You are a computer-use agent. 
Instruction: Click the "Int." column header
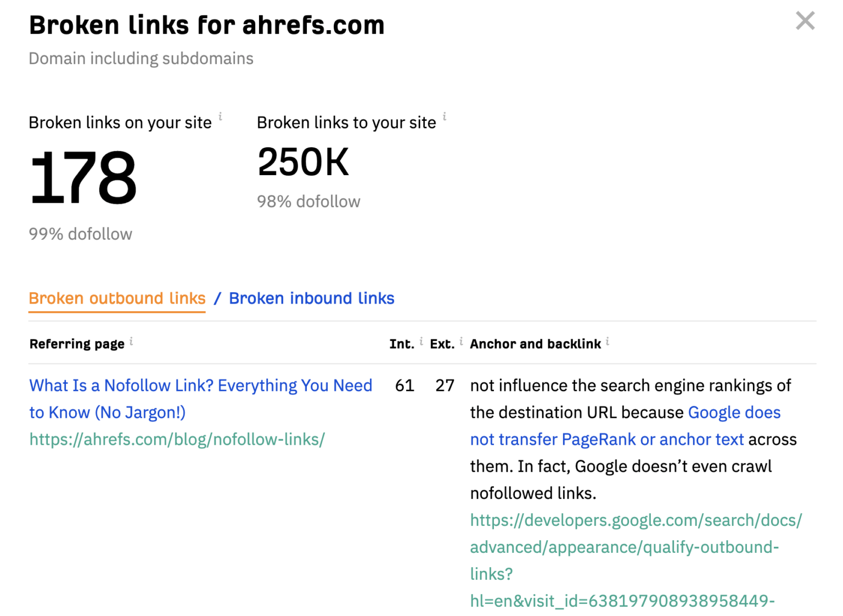click(x=401, y=344)
